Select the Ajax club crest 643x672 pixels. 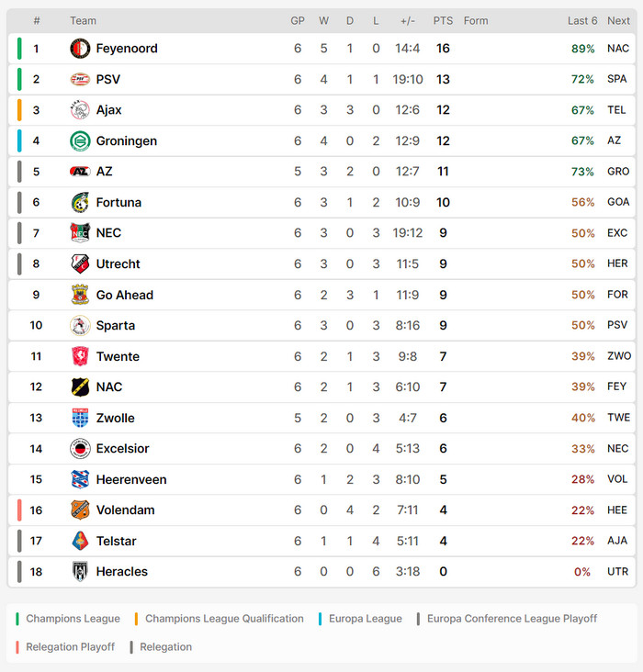pos(80,110)
